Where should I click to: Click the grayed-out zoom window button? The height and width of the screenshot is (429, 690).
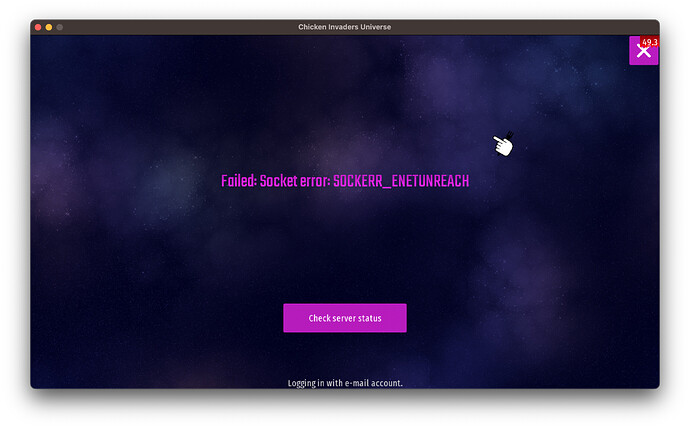[59, 27]
